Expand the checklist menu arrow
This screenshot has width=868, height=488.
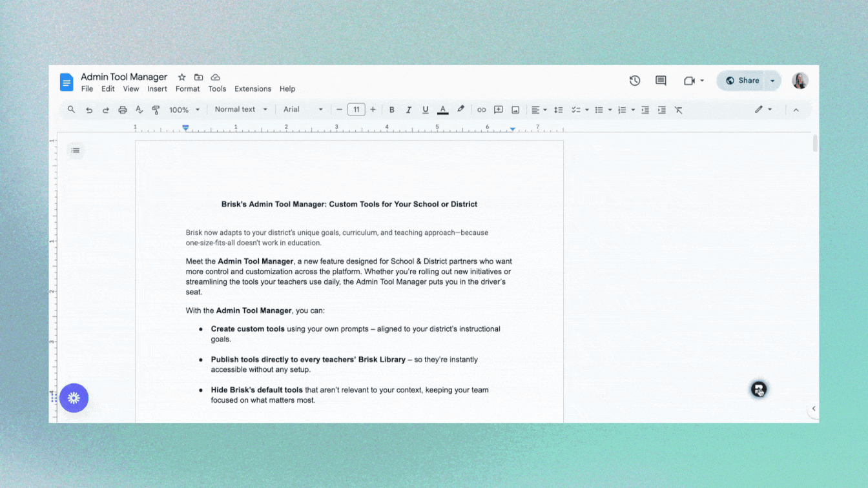(x=586, y=110)
